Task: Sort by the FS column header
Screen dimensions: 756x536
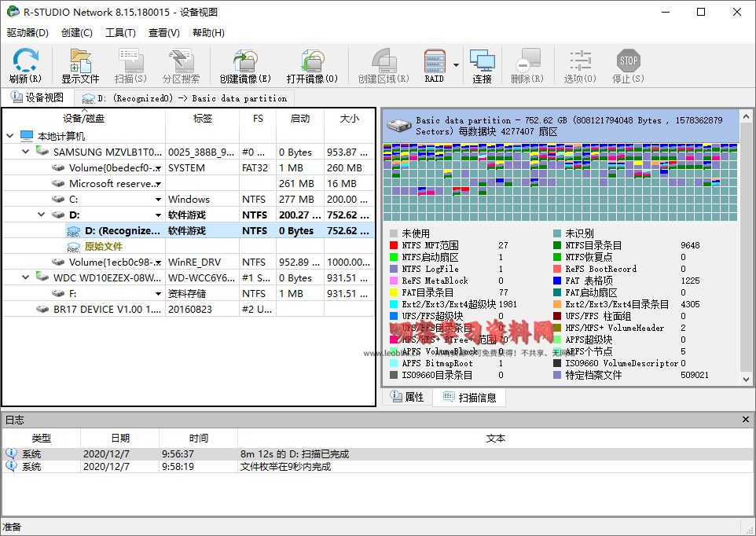Action: [x=258, y=119]
